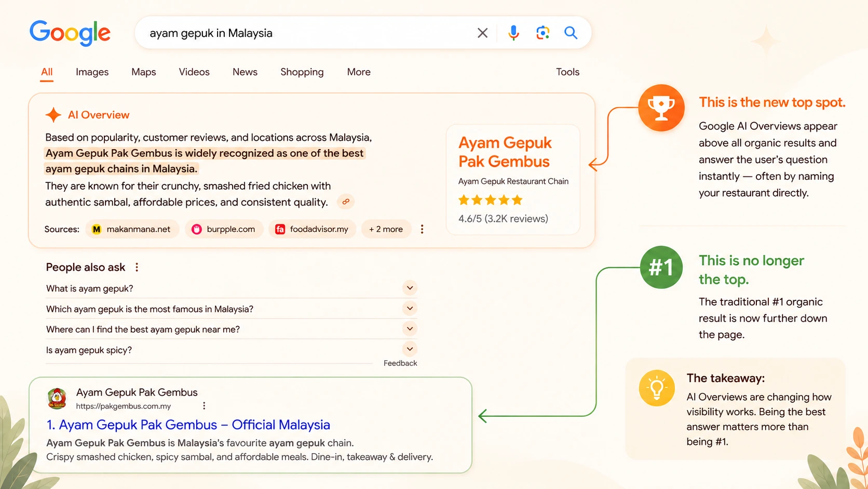Click the link icon after AI summary
The height and width of the screenshot is (489, 868).
pyautogui.click(x=346, y=202)
